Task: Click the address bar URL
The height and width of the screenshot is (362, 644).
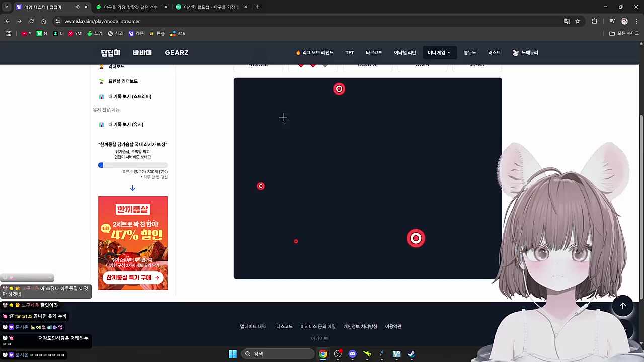Action: point(102,21)
